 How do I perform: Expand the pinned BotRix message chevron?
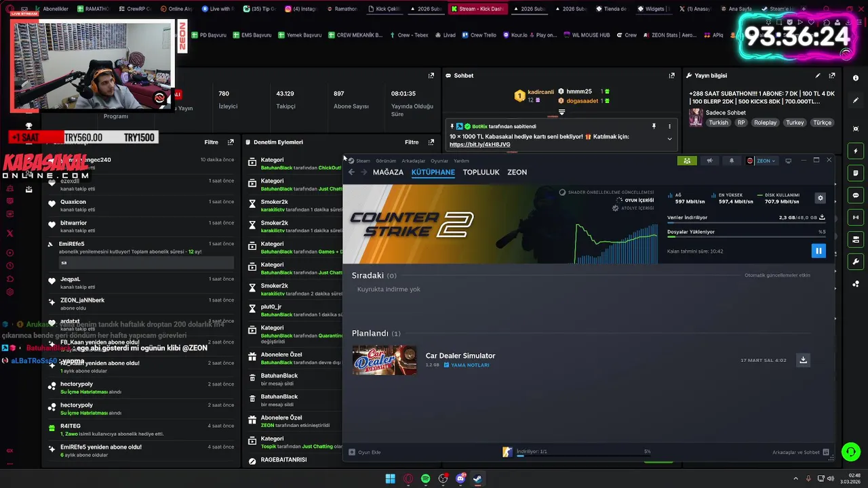tap(669, 139)
